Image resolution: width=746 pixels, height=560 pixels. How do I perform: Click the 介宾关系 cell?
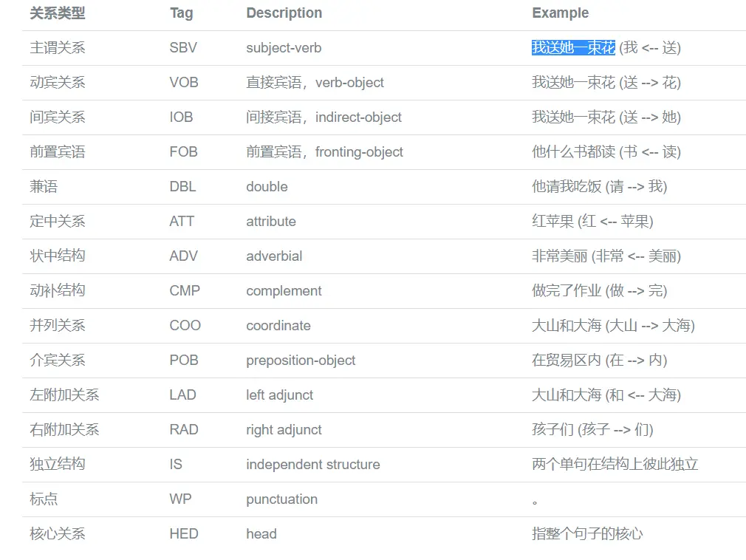(57, 361)
